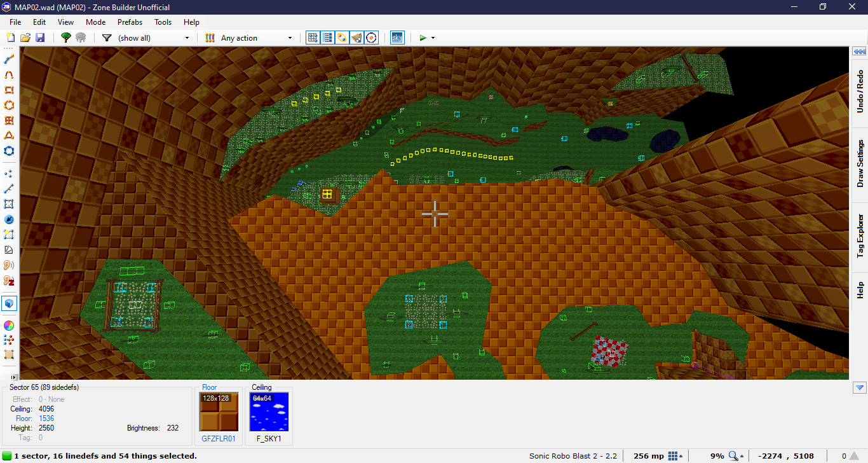The height and width of the screenshot is (463, 868).
Task: Click the gray tree icon
Action: point(81,38)
